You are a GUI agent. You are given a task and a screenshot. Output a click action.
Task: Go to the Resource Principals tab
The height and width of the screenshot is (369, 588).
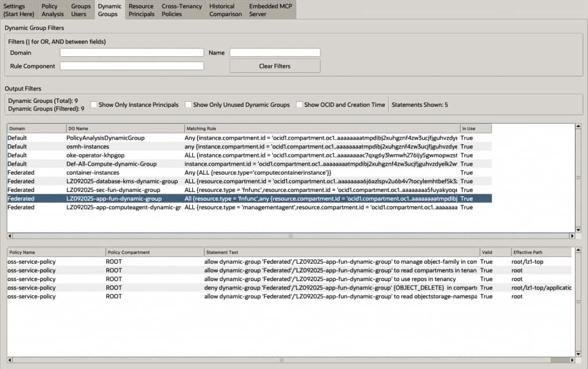click(x=141, y=10)
